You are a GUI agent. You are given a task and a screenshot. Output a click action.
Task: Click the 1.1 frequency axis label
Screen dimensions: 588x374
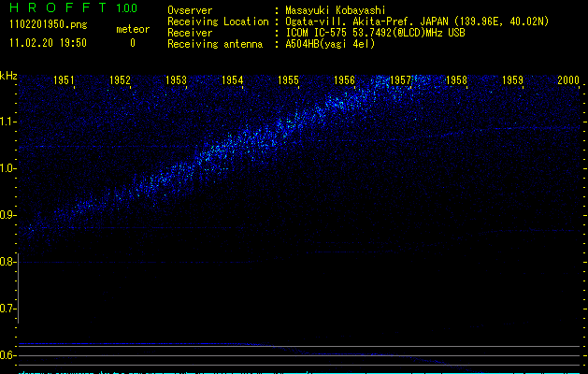coord(8,122)
